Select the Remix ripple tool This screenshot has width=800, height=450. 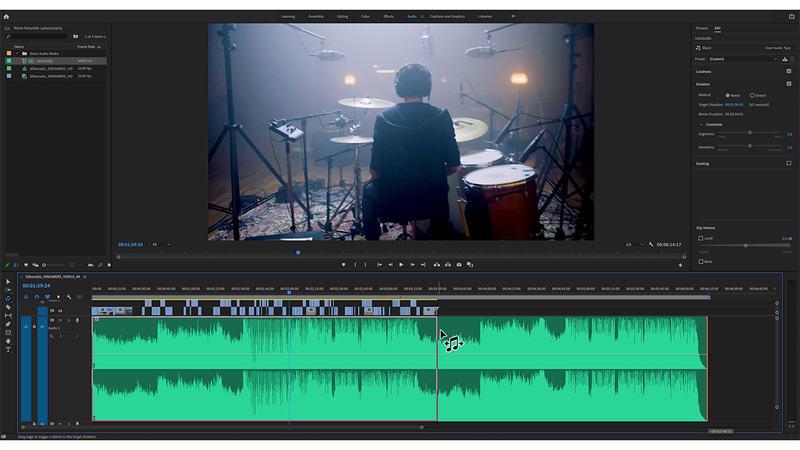[x=8, y=298]
